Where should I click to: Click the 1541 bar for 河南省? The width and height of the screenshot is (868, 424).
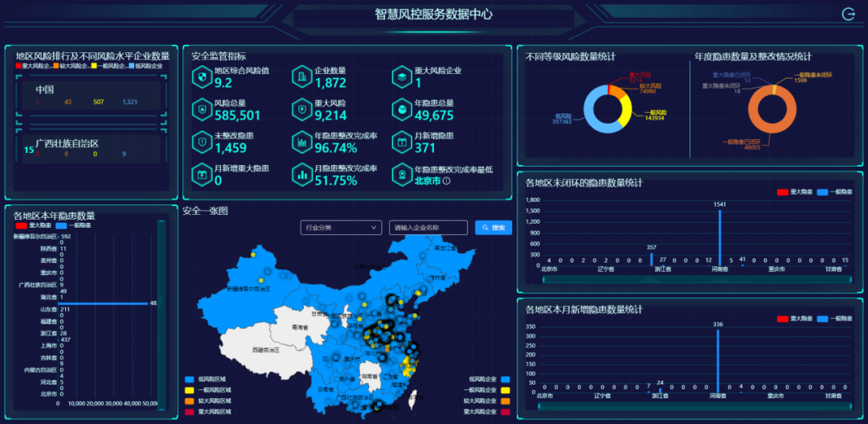point(719,238)
